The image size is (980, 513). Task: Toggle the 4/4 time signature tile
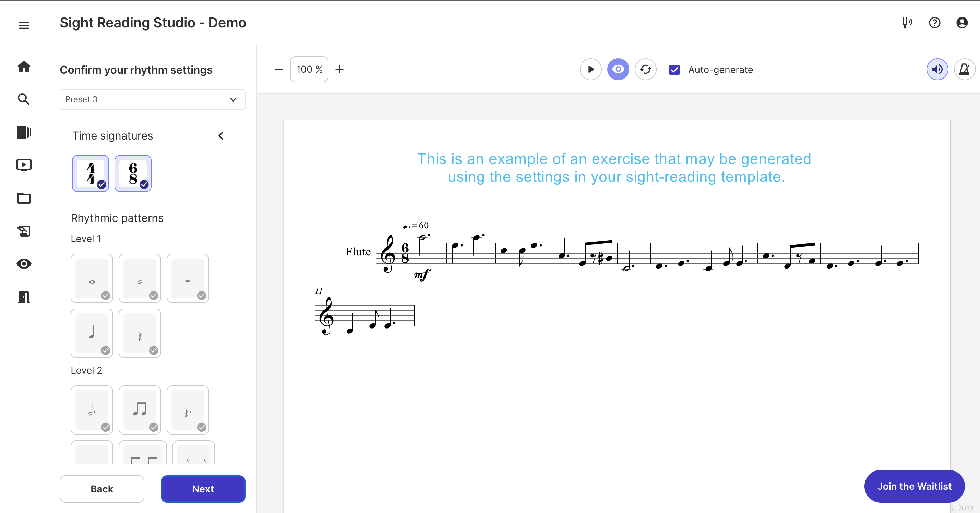[91, 174]
